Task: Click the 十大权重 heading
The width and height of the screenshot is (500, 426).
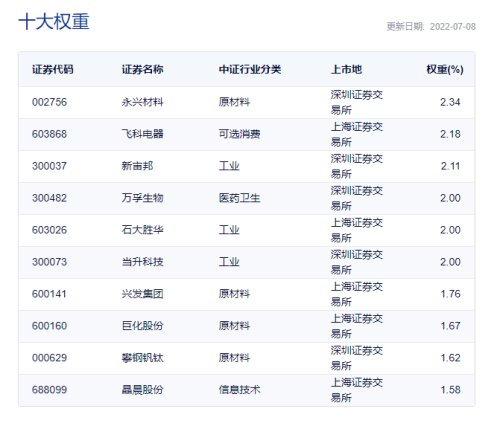Action: pos(54,22)
